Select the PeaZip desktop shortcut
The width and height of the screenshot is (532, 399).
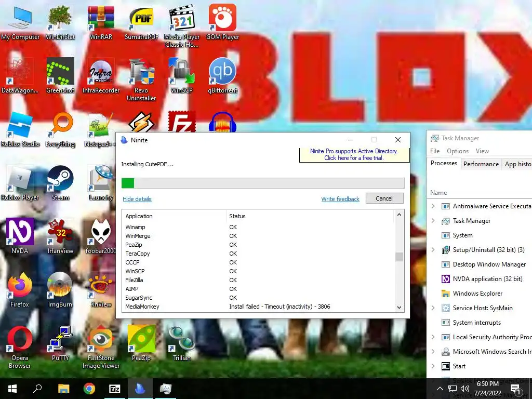141,343
